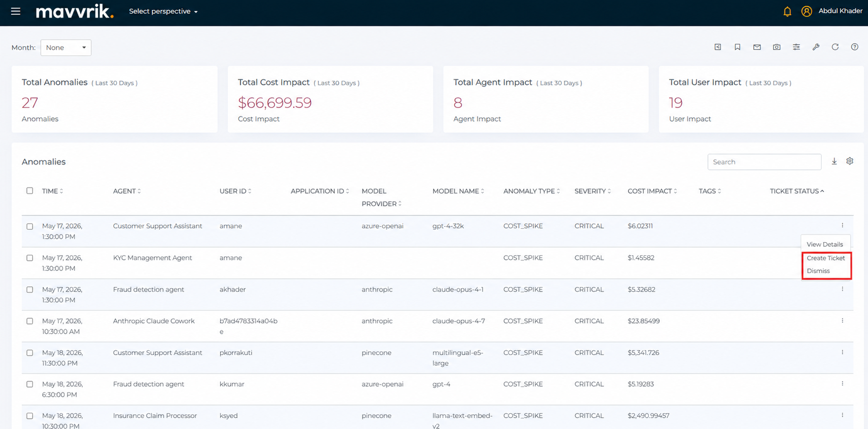The image size is (868, 429).
Task: Click the $2,490.99457 cost impact cell
Action: (x=649, y=416)
